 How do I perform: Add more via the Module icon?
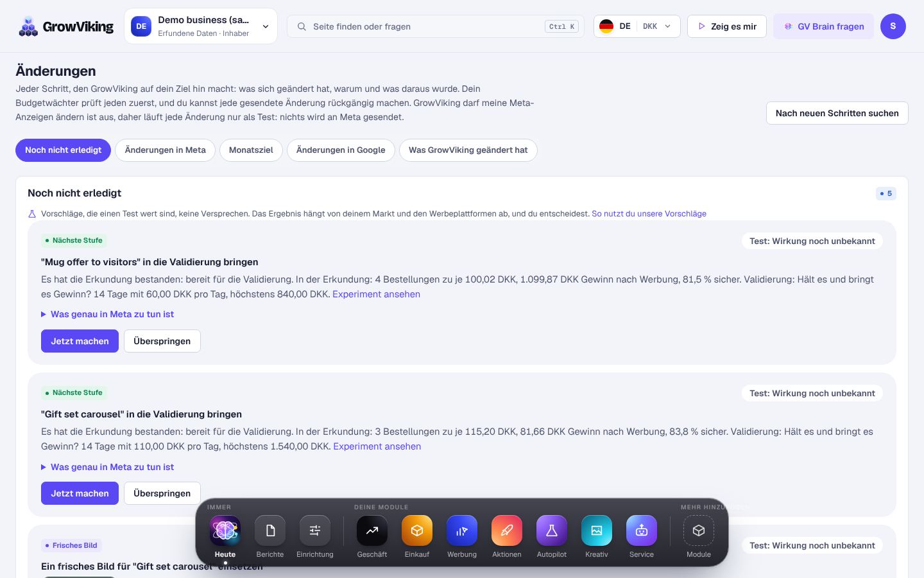[699, 531]
